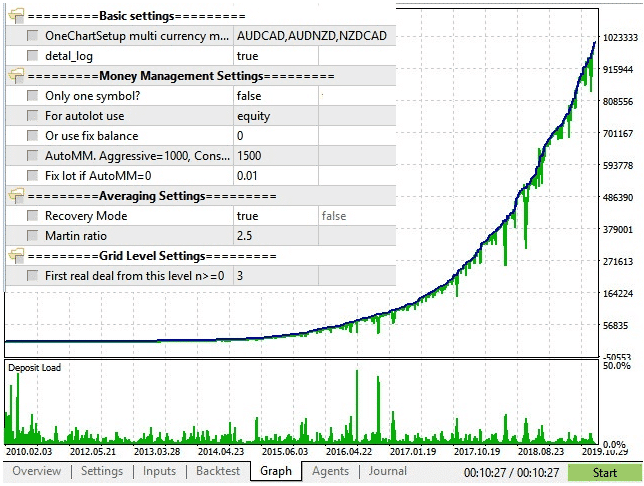Click the Basic settings section header
The image size is (644, 486).
pos(136,16)
